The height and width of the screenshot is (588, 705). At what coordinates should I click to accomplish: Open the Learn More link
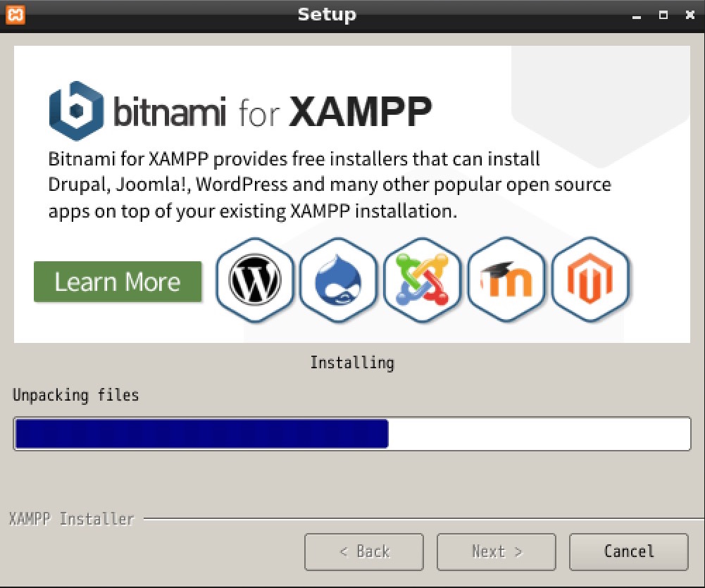(118, 282)
